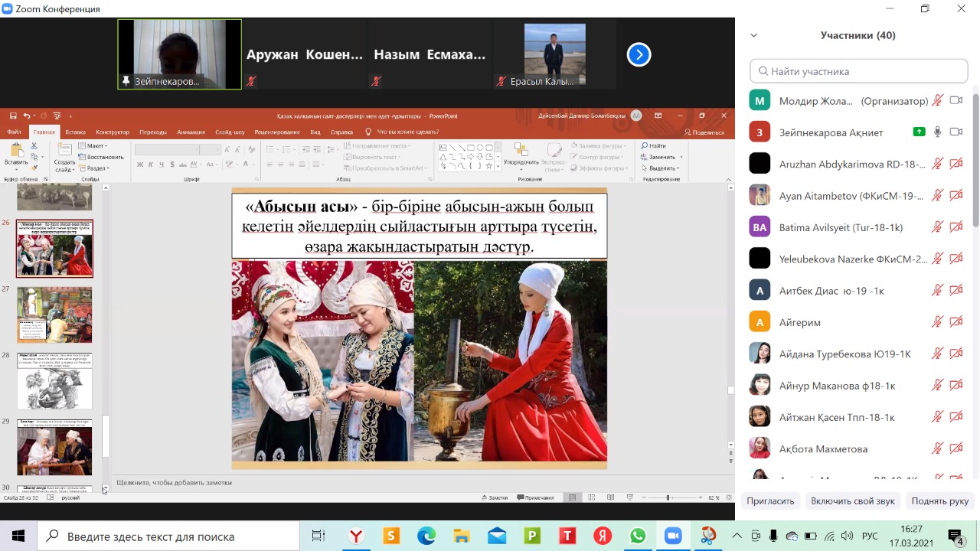Open the Вставка ribbon tab

click(x=75, y=132)
